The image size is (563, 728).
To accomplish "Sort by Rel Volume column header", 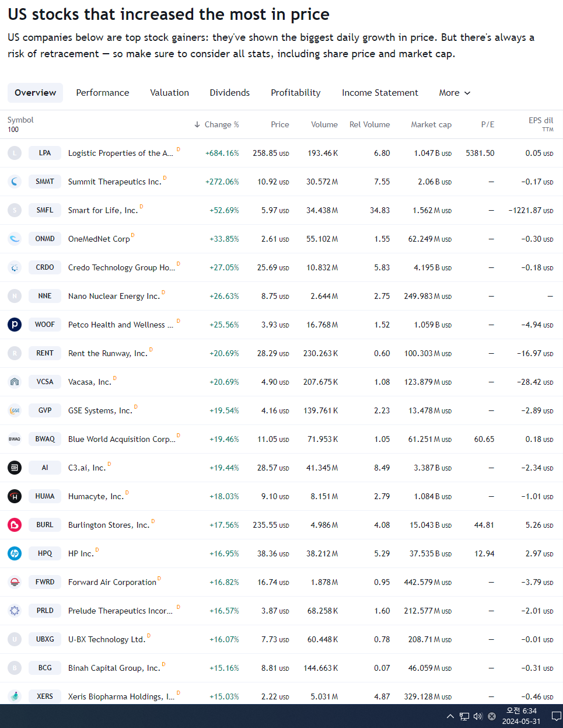I will pos(370,124).
